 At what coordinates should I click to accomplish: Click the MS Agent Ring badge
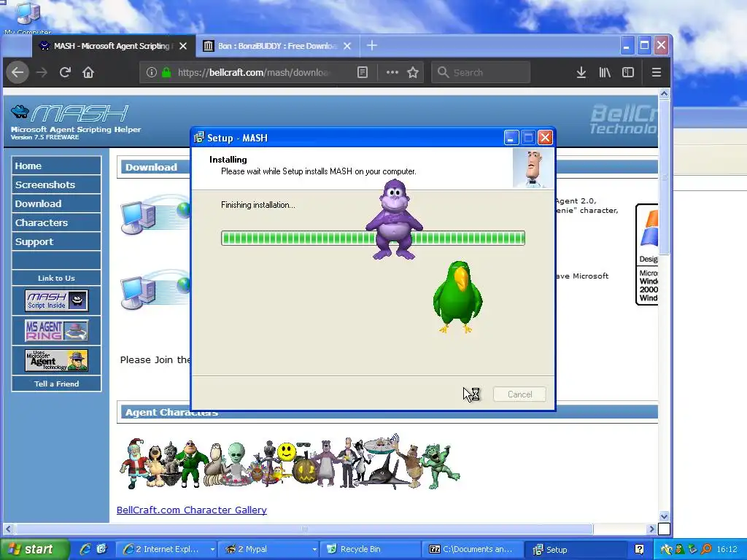click(56, 330)
